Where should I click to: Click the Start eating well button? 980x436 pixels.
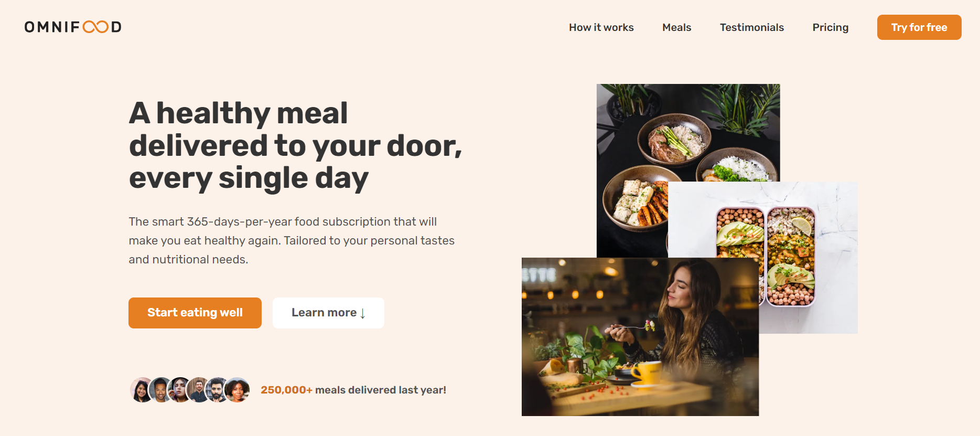(195, 313)
